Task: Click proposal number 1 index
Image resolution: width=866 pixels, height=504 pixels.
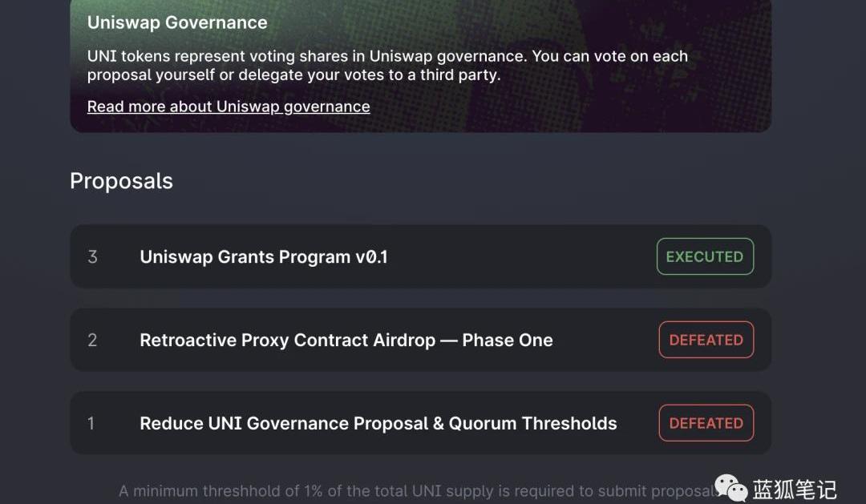Action: [91, 424]
